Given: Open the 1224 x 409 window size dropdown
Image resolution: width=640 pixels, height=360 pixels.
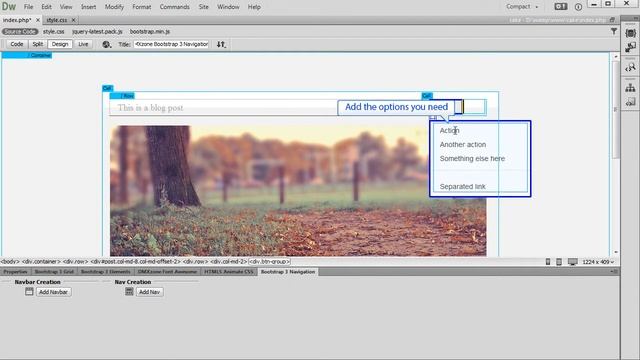Looking at the screenshot, I should (x=598, y=262).
